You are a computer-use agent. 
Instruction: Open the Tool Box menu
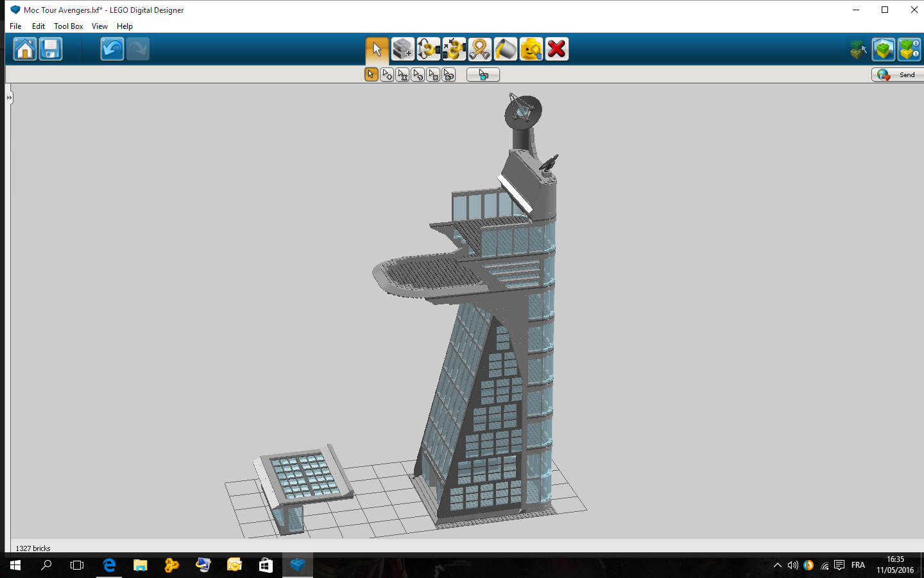pos(68,26)
